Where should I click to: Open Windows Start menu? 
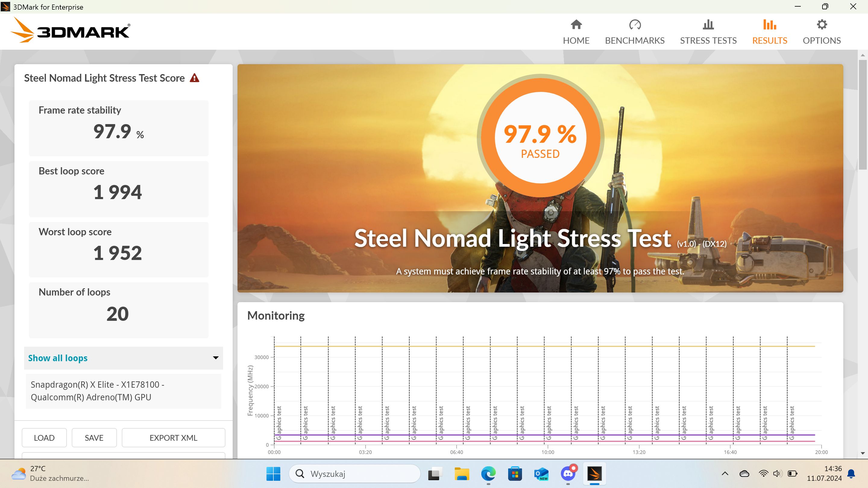(273, 474)
